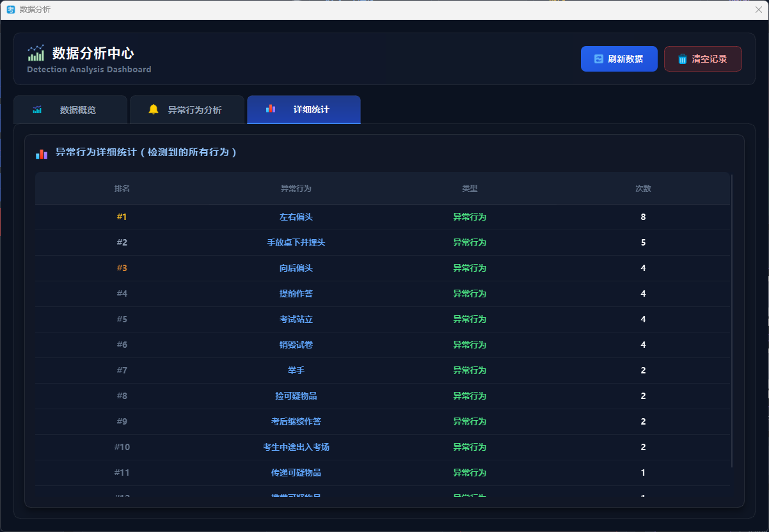This screenshot has height=532, width=769.
Task: Click the data analysis center chart logo
Action: point(36,53)
